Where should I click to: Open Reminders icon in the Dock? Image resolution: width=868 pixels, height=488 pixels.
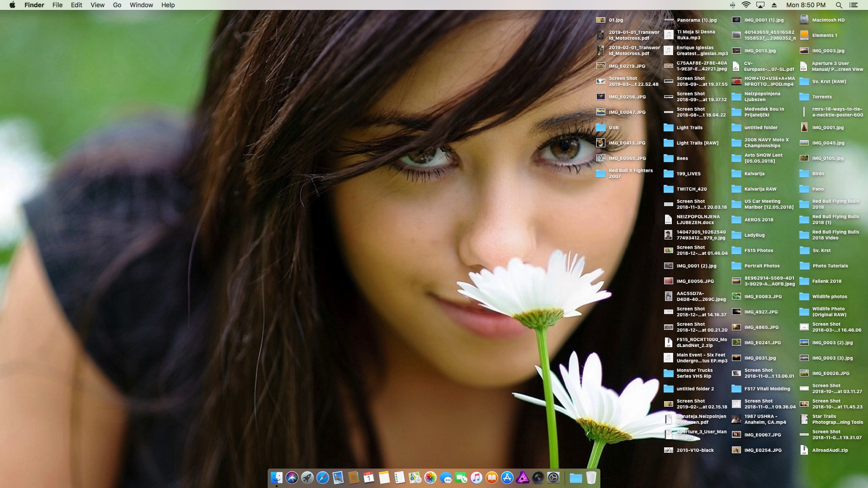point(400,478)
